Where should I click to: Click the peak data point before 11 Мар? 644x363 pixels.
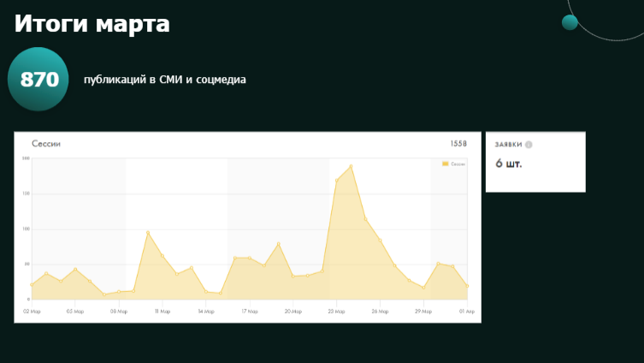[148, 232]
